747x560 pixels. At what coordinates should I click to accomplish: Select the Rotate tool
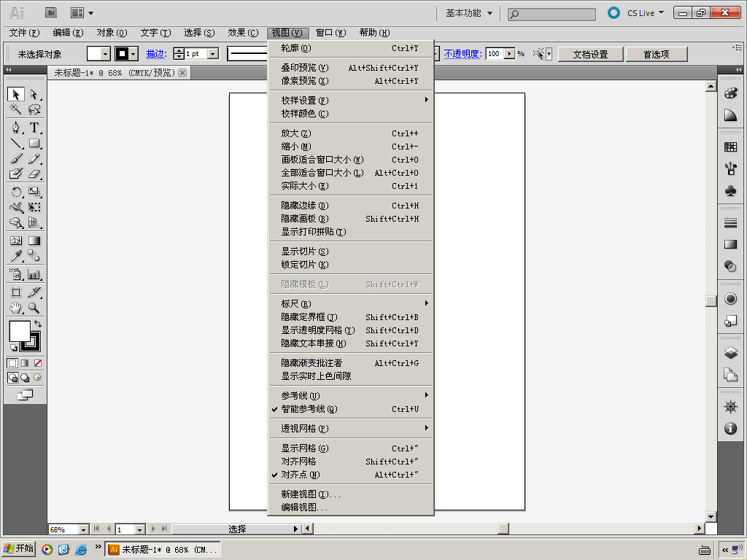pyautogui.click(x=16, y=192)
